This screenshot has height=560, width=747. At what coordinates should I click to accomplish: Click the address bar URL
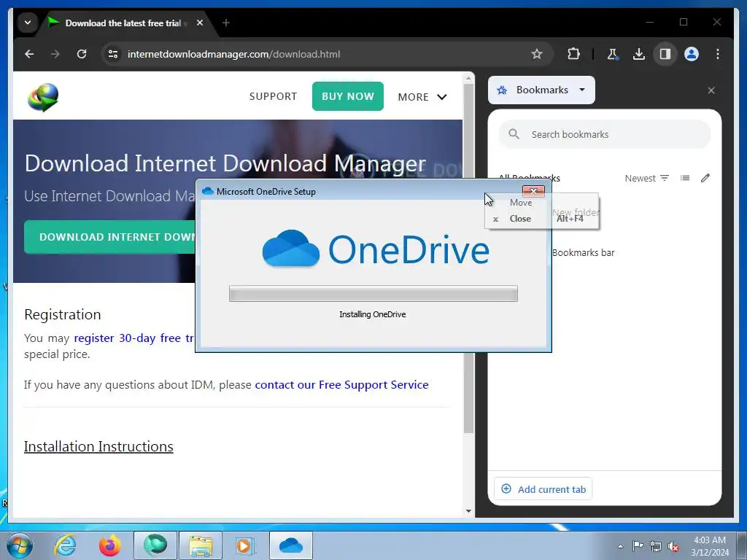click(233, 54)
